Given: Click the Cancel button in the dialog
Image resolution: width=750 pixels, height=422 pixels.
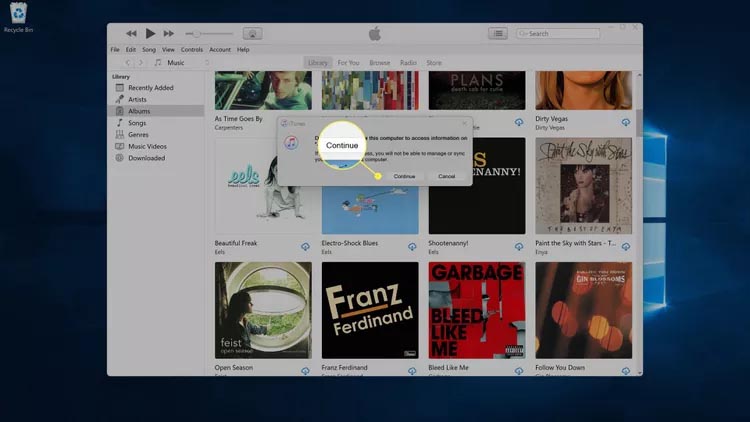Looking at the screenshot, I should 446,176.
